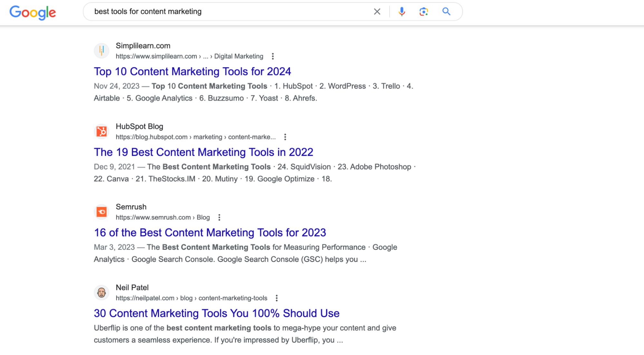
Task: Click the HubSpot Blog favicon
Action: pos(101,131)
